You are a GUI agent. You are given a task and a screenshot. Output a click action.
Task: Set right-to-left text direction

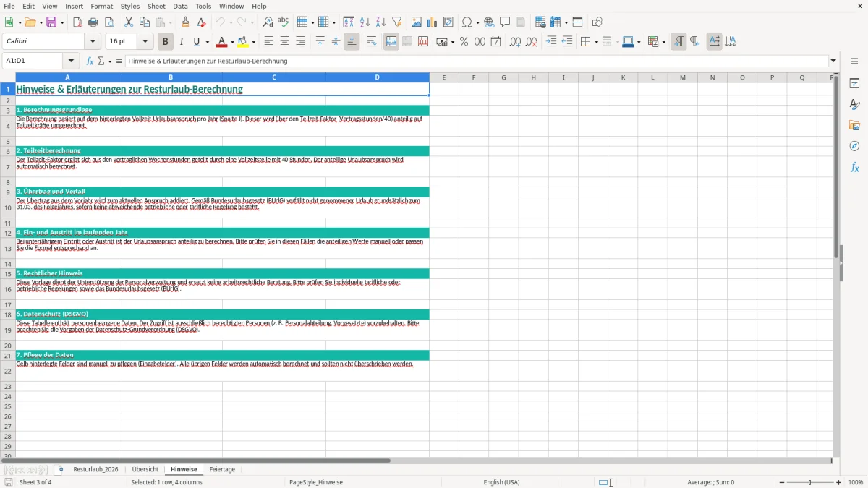click(694, 42)
